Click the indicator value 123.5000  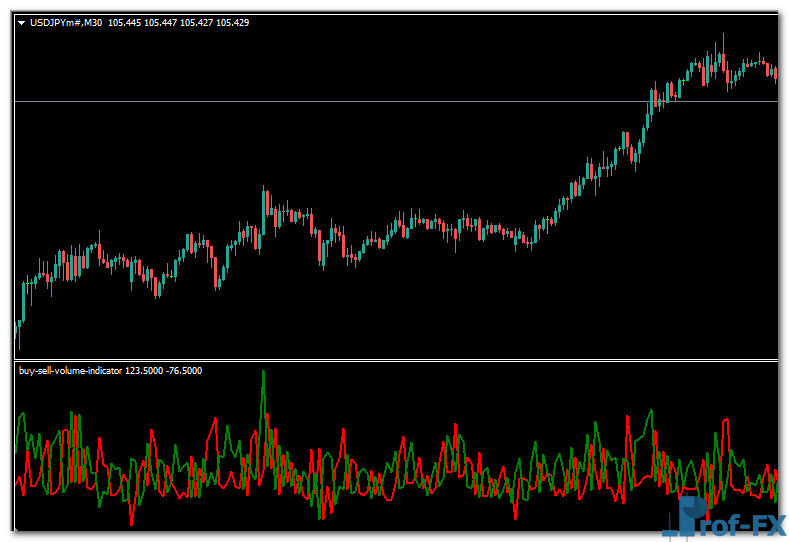tap(144, 371)
